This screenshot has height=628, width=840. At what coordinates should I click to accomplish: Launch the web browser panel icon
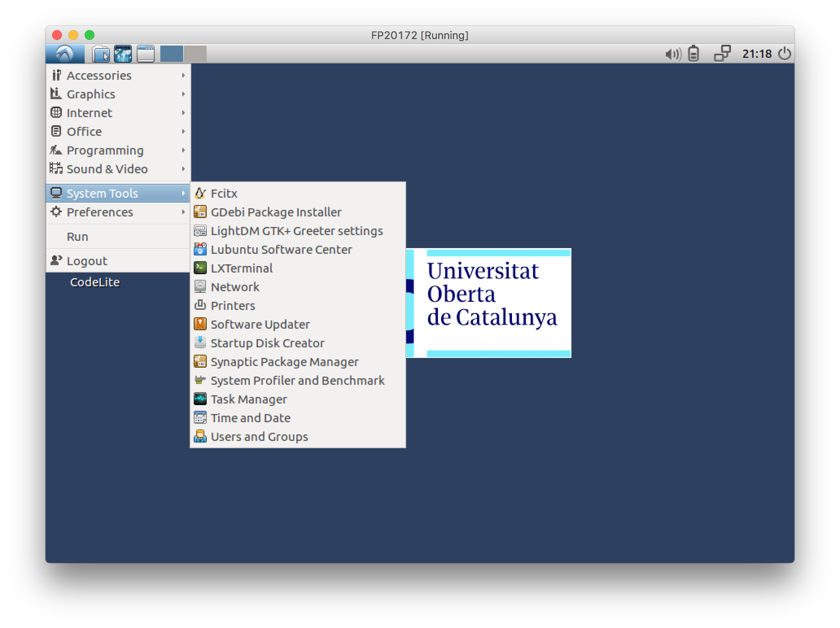123,54
